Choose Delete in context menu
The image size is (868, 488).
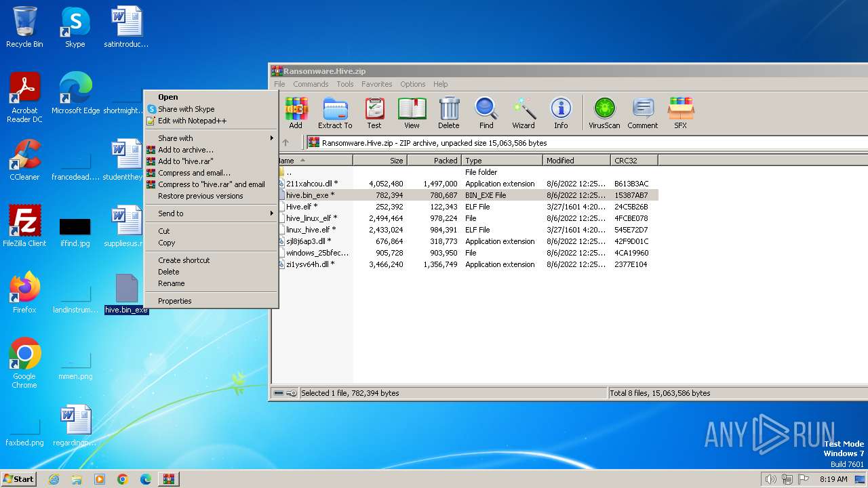click(x=211, y=272)
